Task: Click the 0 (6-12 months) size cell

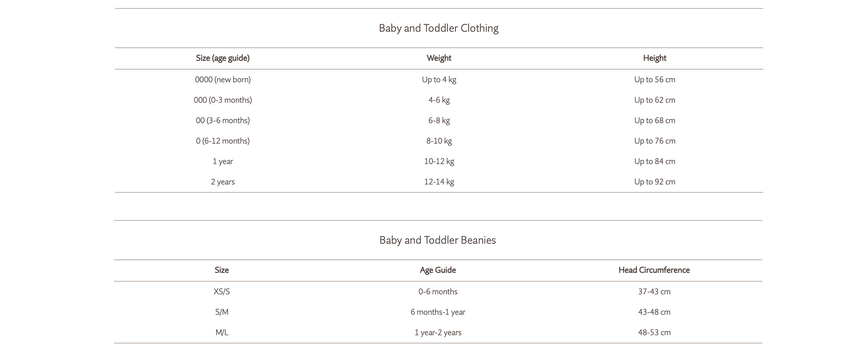Action: click(223, 141)
